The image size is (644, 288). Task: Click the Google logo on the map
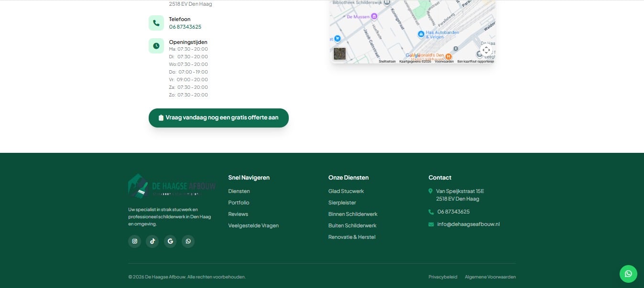click(413, 55)
